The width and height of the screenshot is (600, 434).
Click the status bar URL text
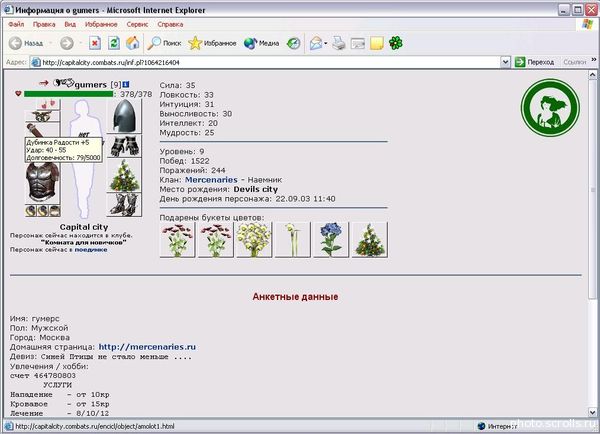[x=95, y=426]
